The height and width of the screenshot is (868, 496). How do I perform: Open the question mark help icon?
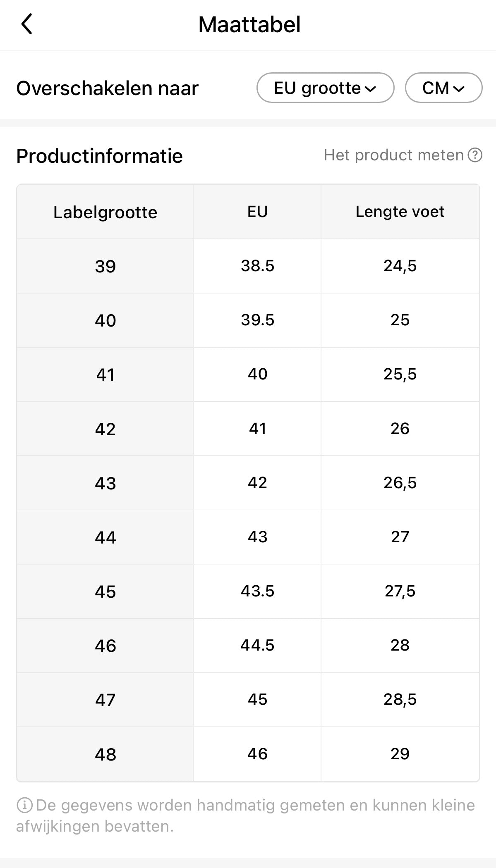pos(475,155)
